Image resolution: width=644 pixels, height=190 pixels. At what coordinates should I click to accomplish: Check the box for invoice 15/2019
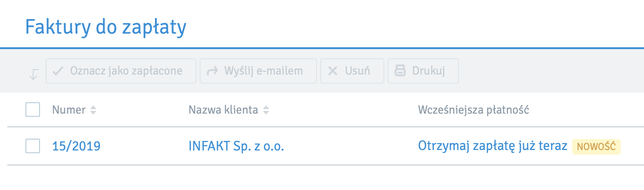click(33, 146)
